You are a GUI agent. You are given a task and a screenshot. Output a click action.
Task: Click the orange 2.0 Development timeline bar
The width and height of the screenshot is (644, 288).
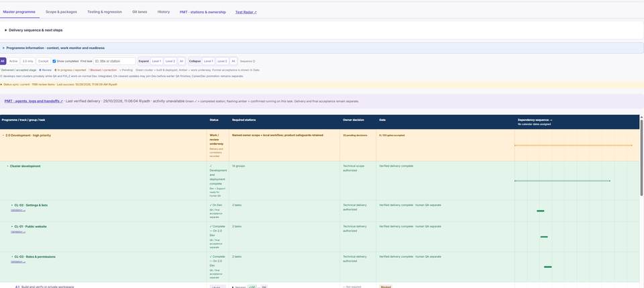pos(574,146)
